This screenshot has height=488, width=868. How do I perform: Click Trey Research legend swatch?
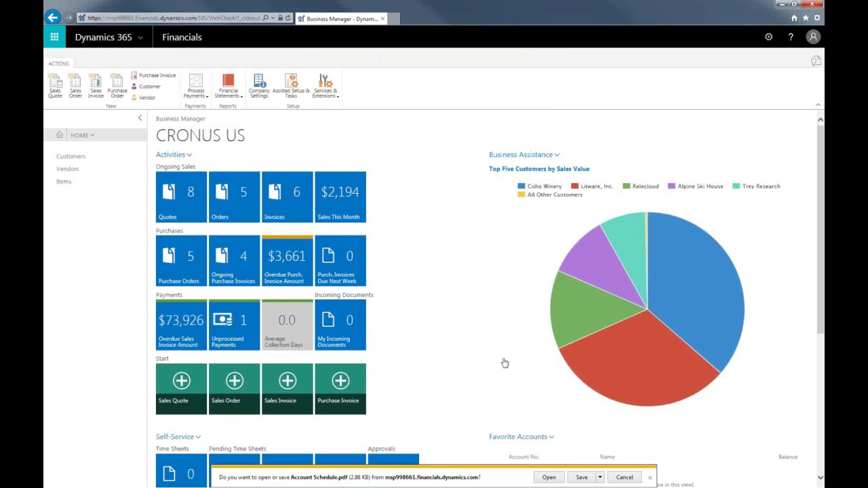736,186
